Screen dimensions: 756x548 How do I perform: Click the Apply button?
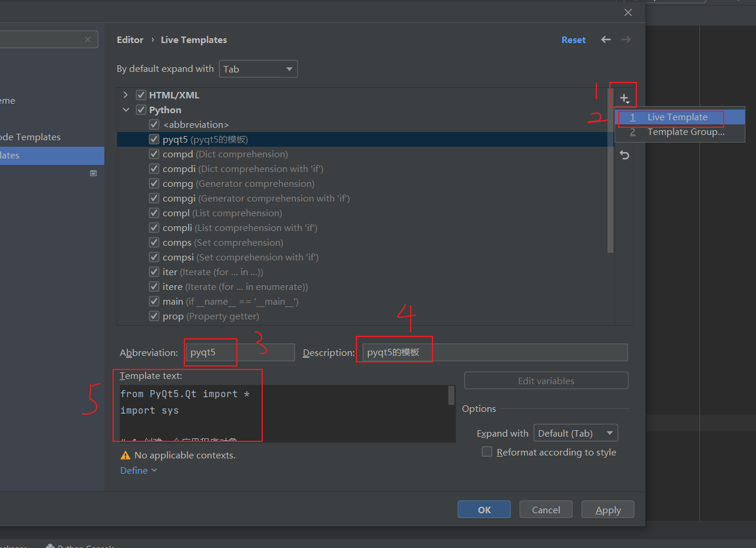click(608, 510)
